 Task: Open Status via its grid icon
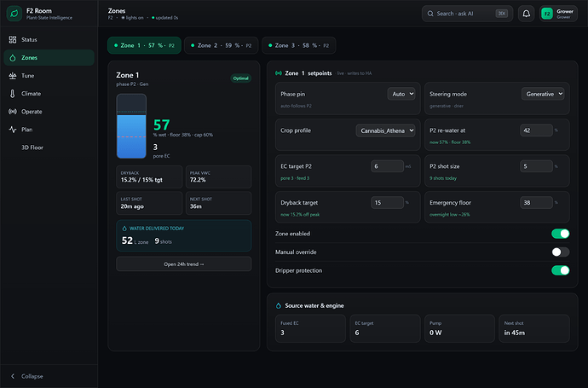click(13, 39)
